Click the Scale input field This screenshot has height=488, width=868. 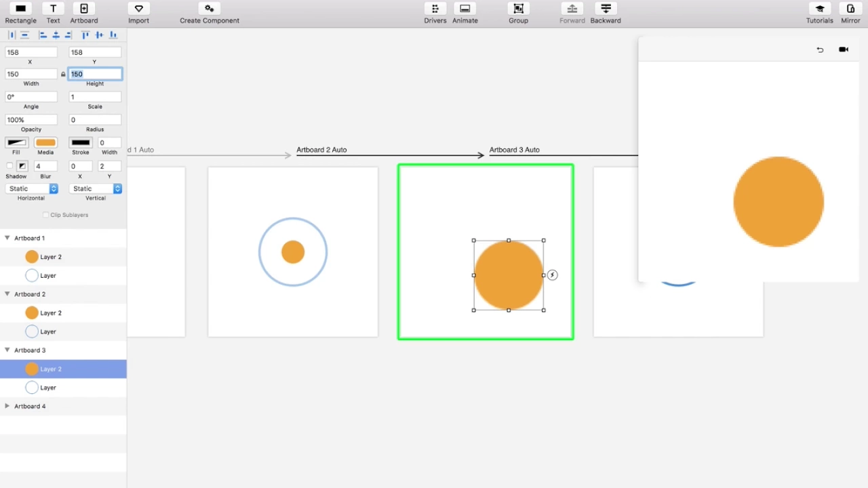95,97
